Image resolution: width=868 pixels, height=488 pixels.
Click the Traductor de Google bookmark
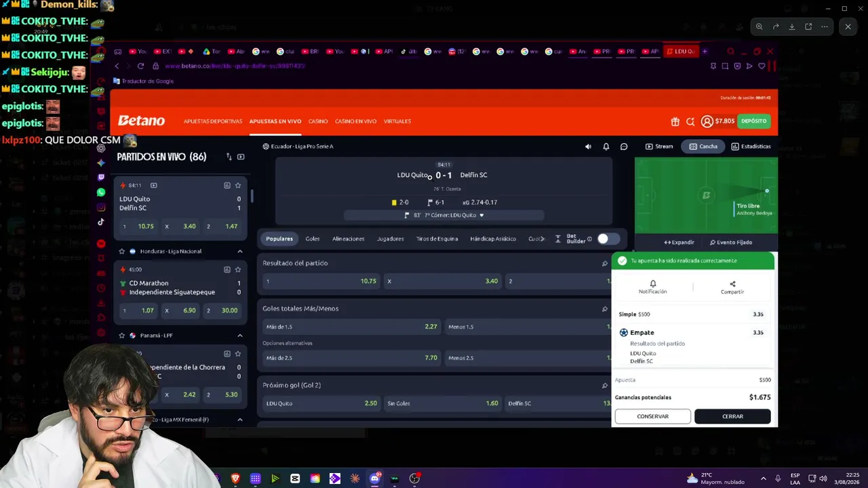click(x=143, y=81)
